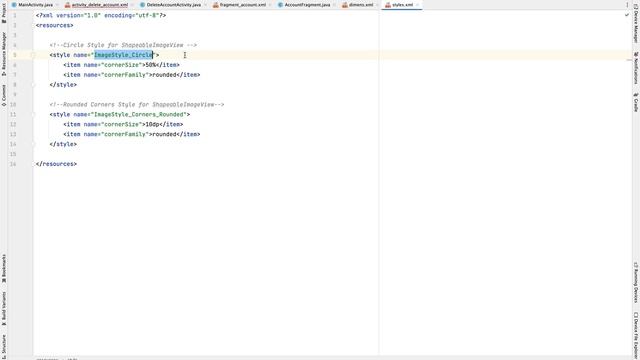Click the green inspection checkmark icon
Viewport: 640px width, 360px height.
(627, 15)
